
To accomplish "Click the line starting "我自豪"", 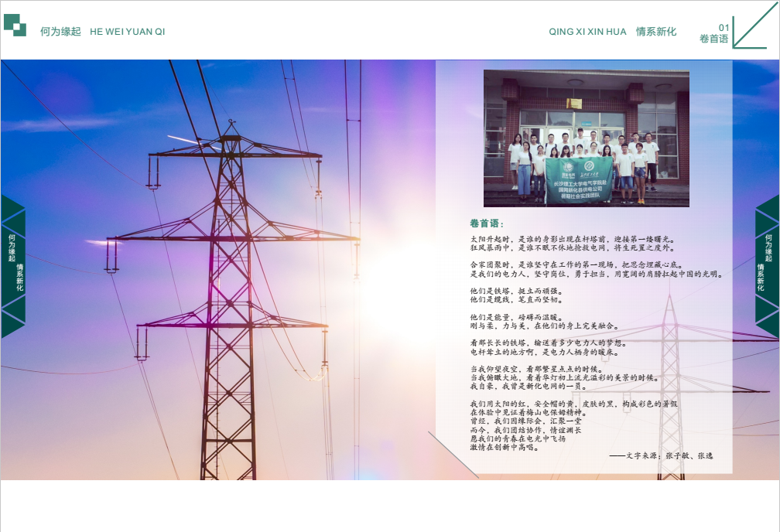I will (529, 387).
